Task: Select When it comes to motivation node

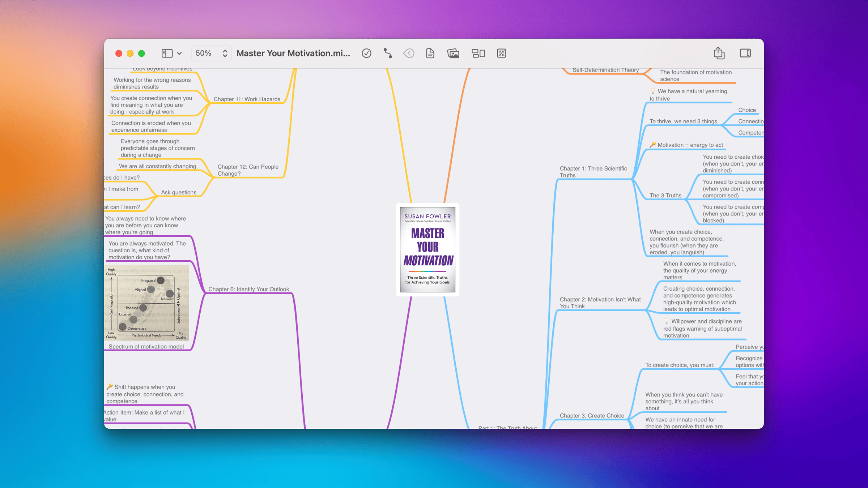Action: tap(699, 270)
